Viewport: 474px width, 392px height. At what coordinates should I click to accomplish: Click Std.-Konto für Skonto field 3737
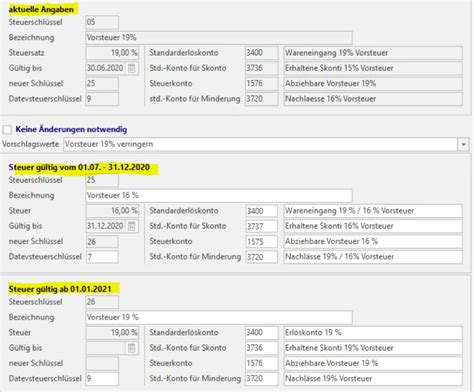(261, 226)
